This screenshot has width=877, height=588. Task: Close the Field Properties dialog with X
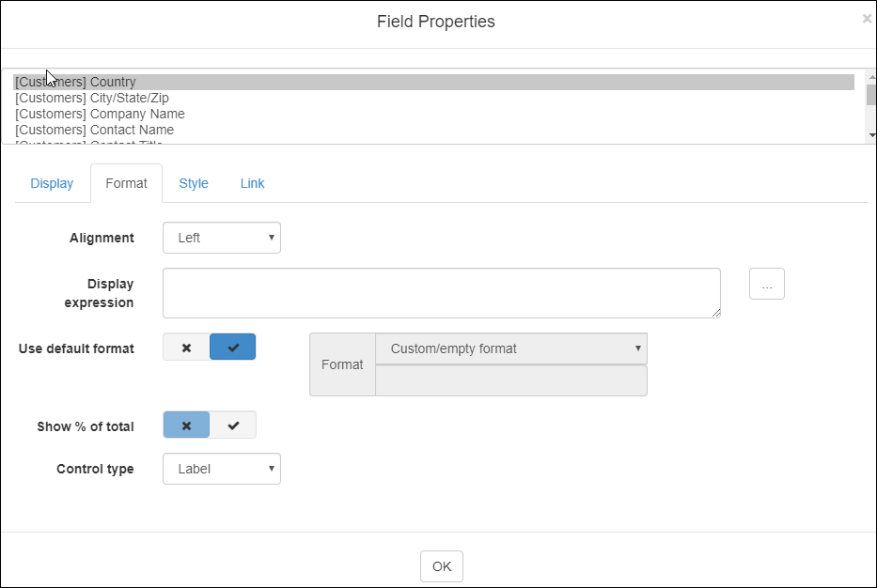[x=866, y=19]
